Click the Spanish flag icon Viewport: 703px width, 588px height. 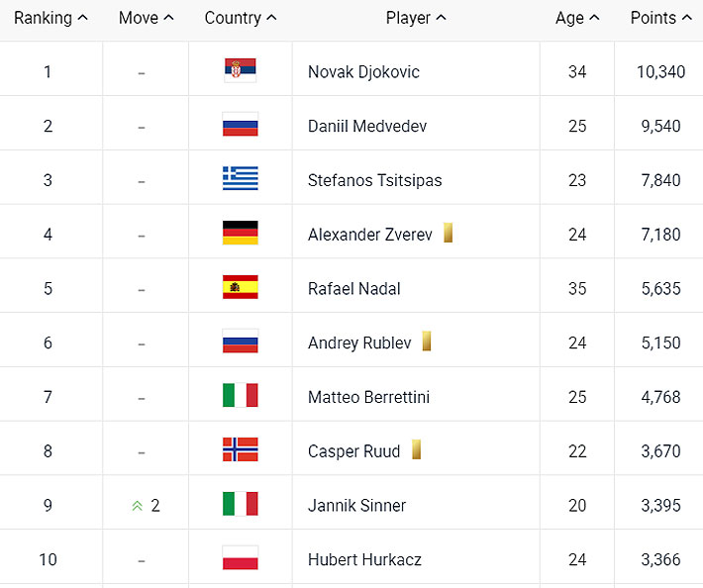[240, 288]
